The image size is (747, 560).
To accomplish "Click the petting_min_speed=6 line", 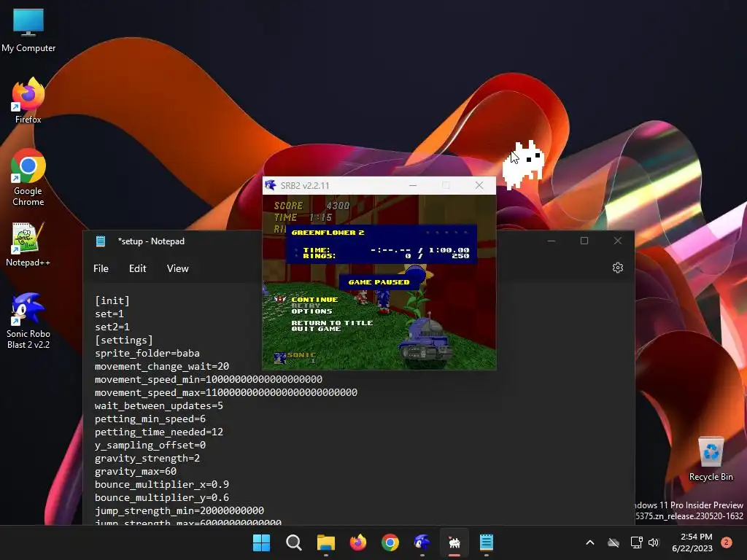I will [x=150, y=419].
